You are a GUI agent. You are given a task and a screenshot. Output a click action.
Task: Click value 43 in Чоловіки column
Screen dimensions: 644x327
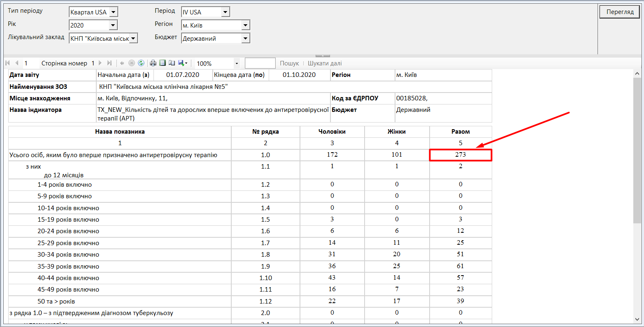click(332, 278)
